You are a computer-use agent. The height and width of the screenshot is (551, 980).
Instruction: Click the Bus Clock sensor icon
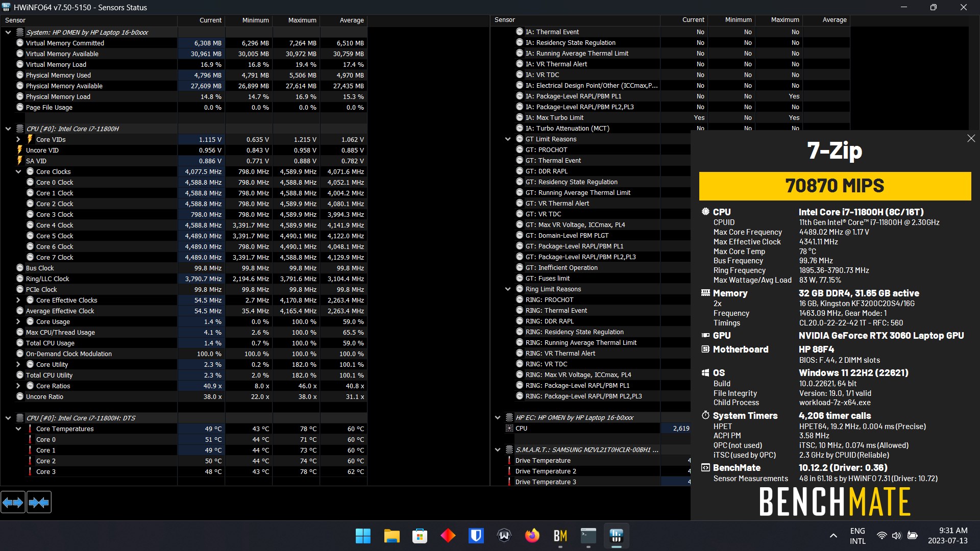pyautogui.click(x=20, y=268)
